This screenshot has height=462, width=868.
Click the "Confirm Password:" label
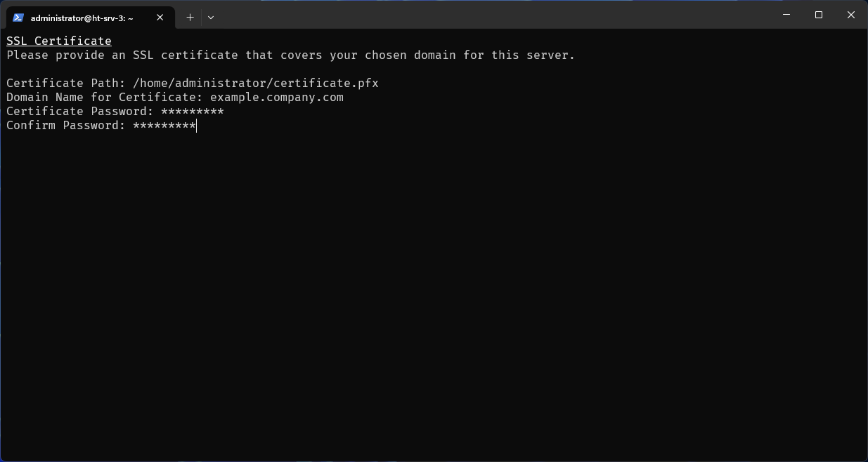[x=66, y=126]
